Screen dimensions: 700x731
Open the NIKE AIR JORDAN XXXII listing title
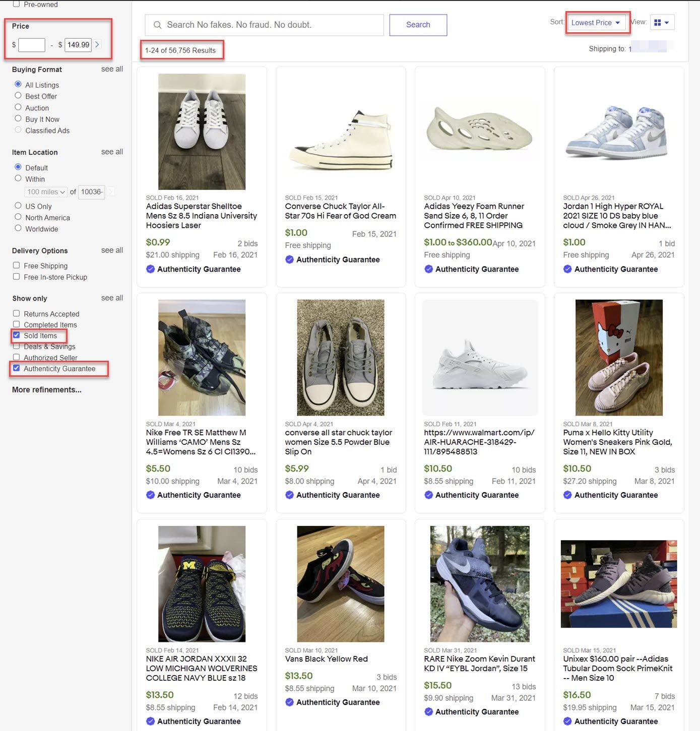[202, 668]
